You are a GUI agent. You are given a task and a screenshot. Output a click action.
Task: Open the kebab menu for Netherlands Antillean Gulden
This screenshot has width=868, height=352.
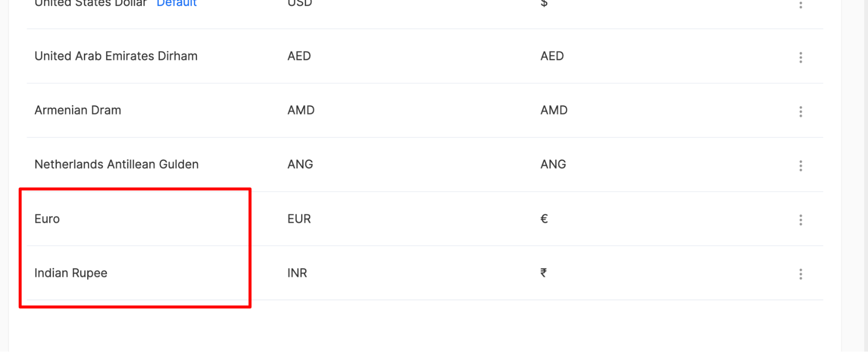pyautogui.click(x=801, y=166)
